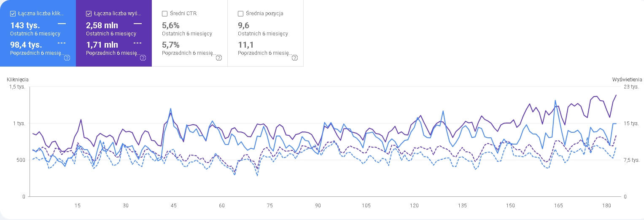Viewport: 644px width, 220px height.
Task: Click the Wyświetlenia axis label
Action: coord(627,79)
